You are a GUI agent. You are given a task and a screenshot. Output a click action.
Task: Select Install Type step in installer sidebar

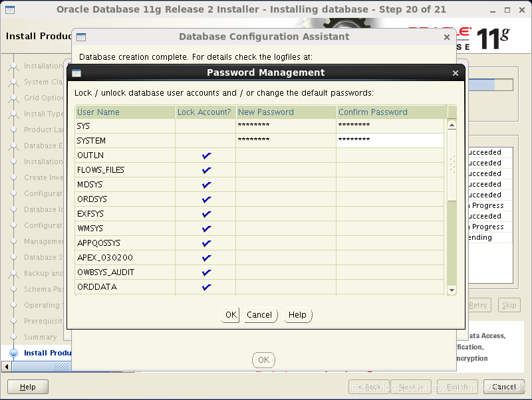click(x=43, y=114)
